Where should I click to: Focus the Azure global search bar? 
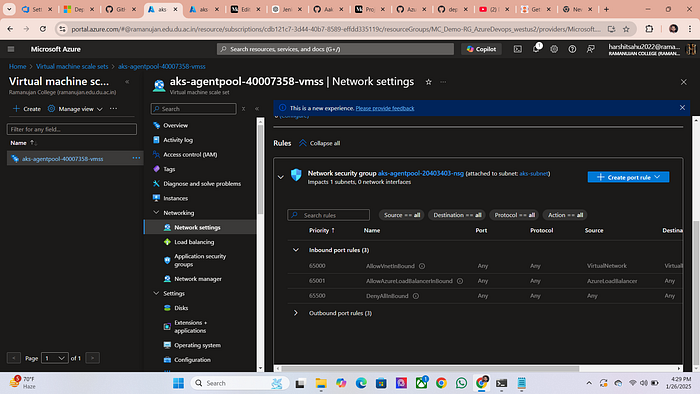coord(335,49)
